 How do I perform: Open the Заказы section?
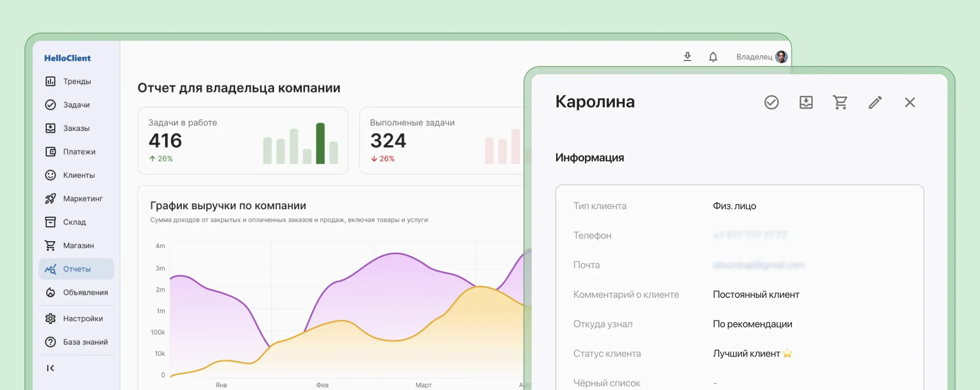[51, 128]
